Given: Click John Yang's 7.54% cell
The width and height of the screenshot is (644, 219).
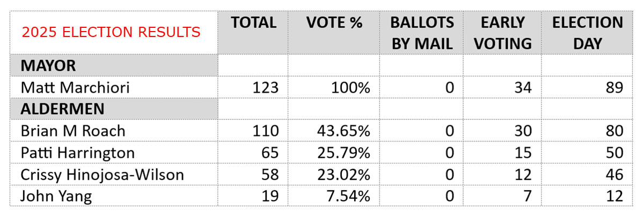Looking at the screenshot, I should coord(348,196).
